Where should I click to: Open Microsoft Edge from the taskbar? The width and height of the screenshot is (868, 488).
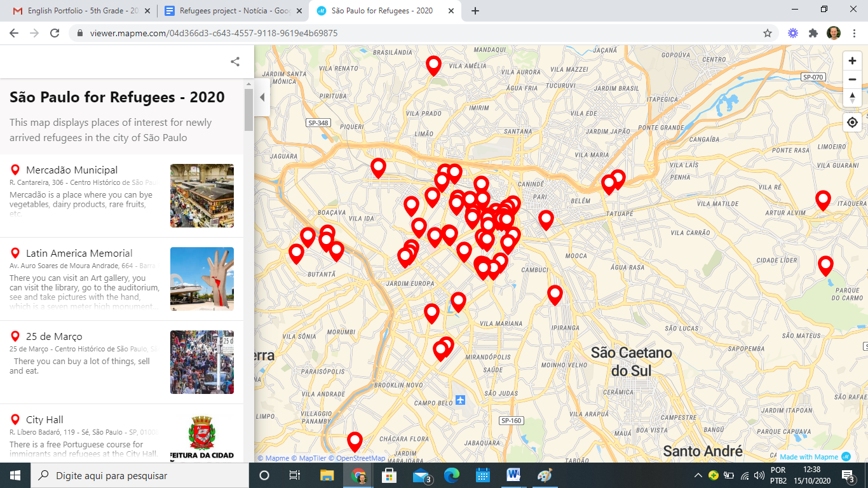tap(451, 475)
